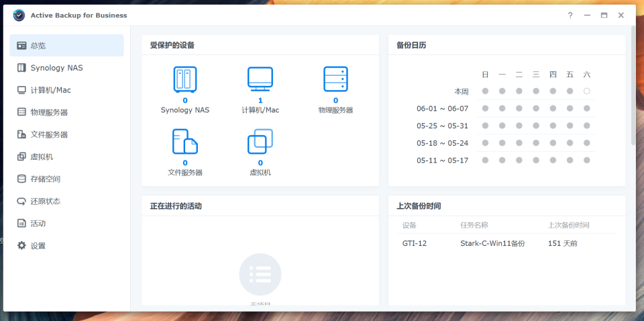The height and width of the screenshot is (321, 644).
Task: Click the Active Backup for Business logo
Action: [19, 15]
